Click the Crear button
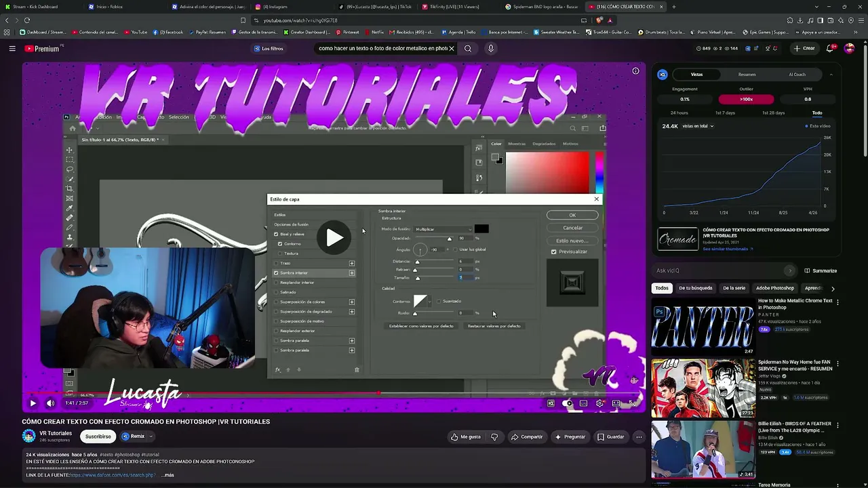This screenshot has width=868, height=488. click(x=804, y=49)
